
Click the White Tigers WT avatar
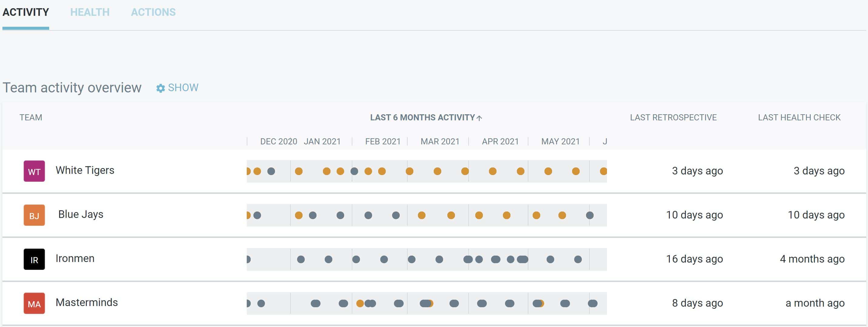34,171
